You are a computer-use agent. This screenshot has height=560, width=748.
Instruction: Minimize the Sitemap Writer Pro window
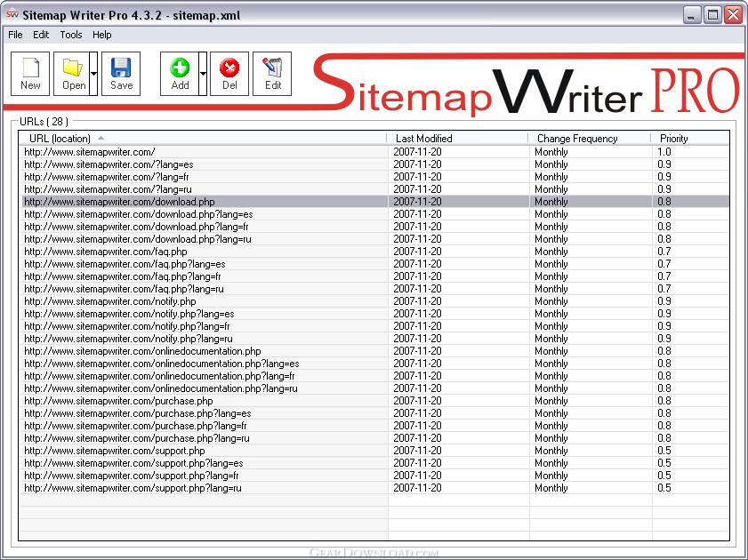tap(691, 15)
